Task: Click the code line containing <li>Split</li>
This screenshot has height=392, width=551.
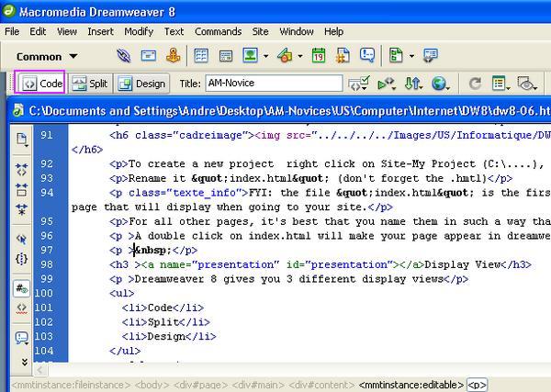Action: (166, 322)
